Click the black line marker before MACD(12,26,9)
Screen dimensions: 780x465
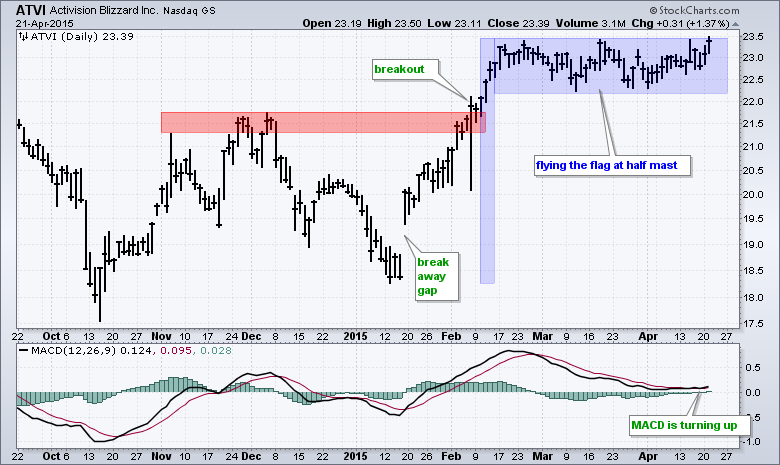pos(23,351)
